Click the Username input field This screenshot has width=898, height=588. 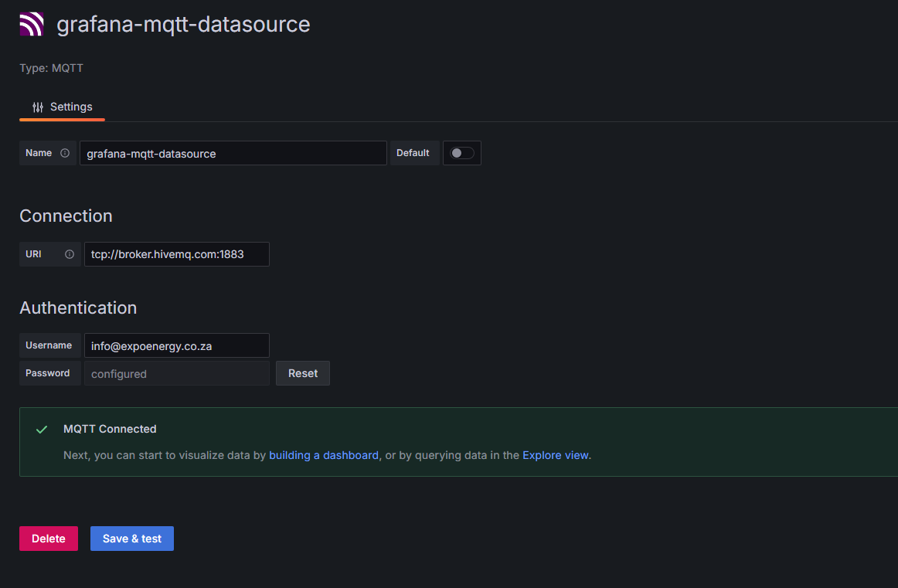tap(176, 345)
